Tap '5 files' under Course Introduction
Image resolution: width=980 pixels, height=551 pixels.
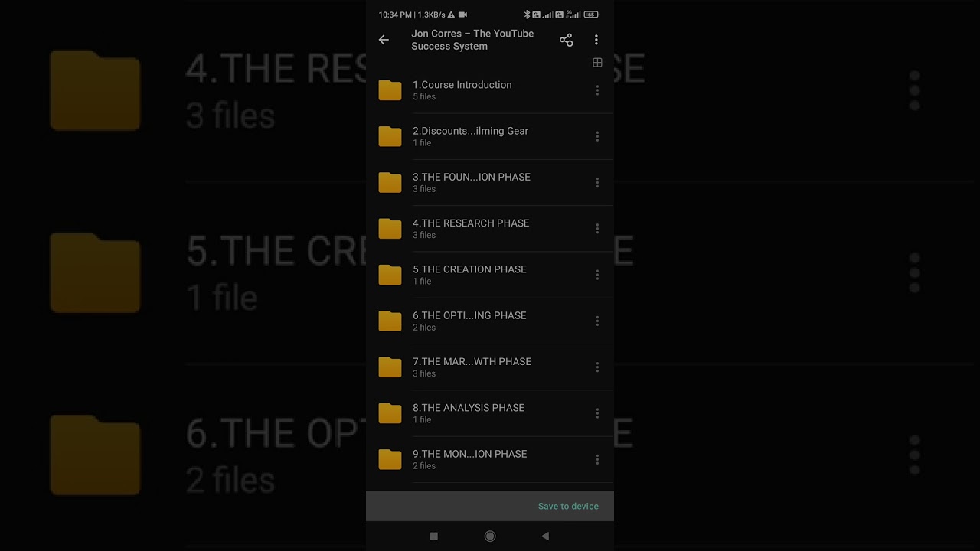tap(424, 97)
